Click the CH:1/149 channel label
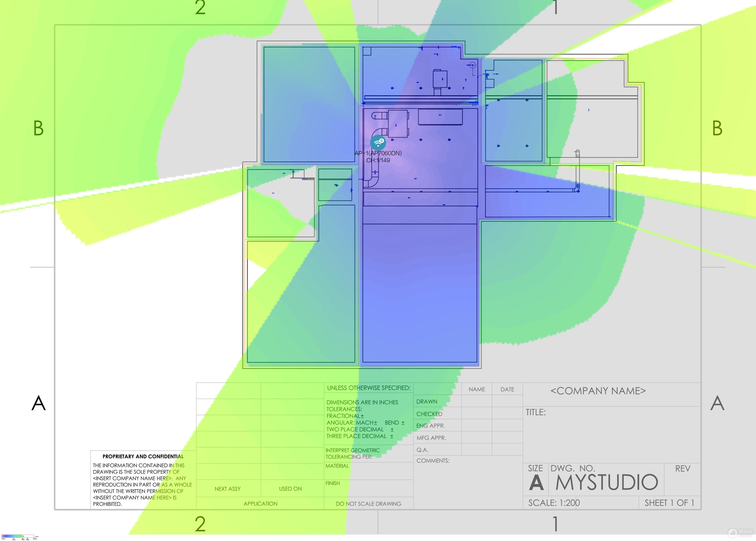Image resolution: width=756 pixels, height=541 pixels. click(x=378, y=160)
